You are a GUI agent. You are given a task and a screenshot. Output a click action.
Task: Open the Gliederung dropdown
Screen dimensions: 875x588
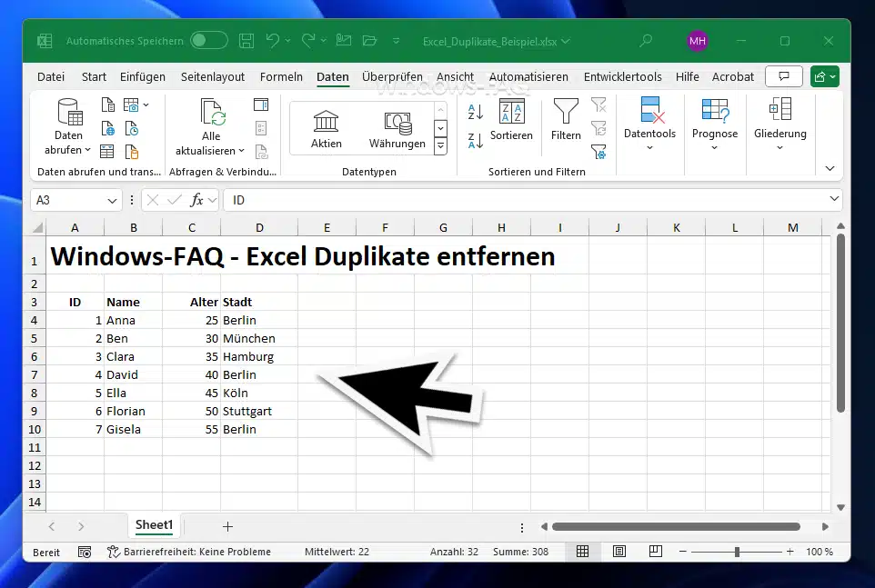(x=780, y=124)
